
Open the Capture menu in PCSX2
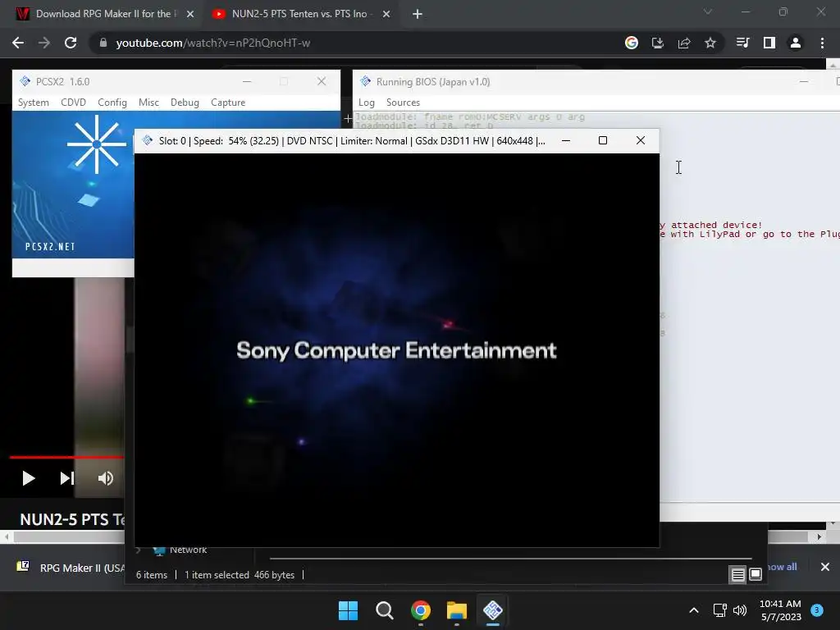pos(228,103)
